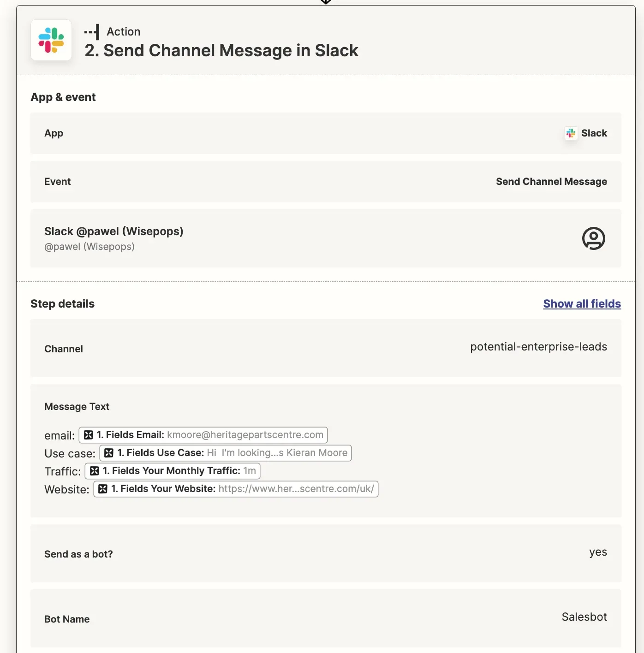The width and height of the screenshot is (644, 653).
Task: Click the 'Website:' label in message text
Action: pyautogui.click(x=67, y=490)
